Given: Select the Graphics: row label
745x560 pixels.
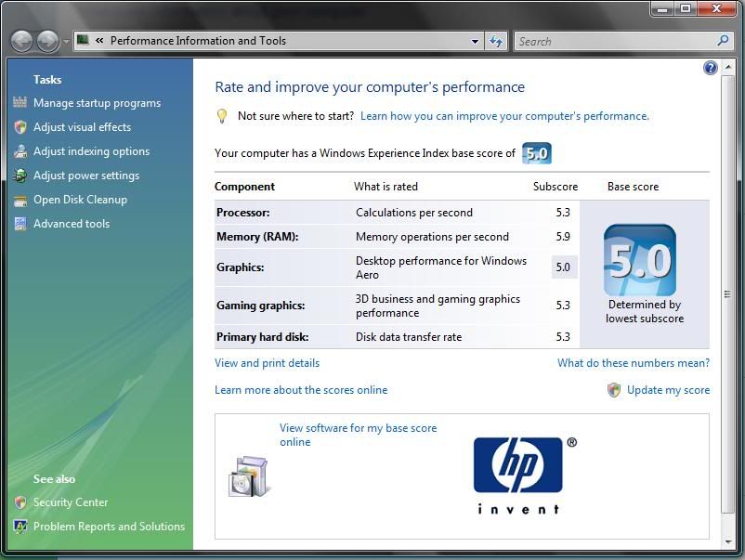Looking at the screenshot, I should [241, 267].
